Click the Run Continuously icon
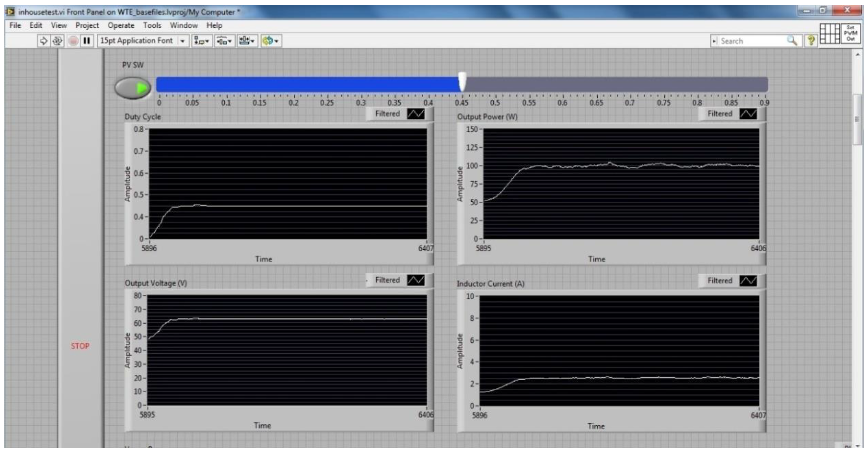 (57, 41)
